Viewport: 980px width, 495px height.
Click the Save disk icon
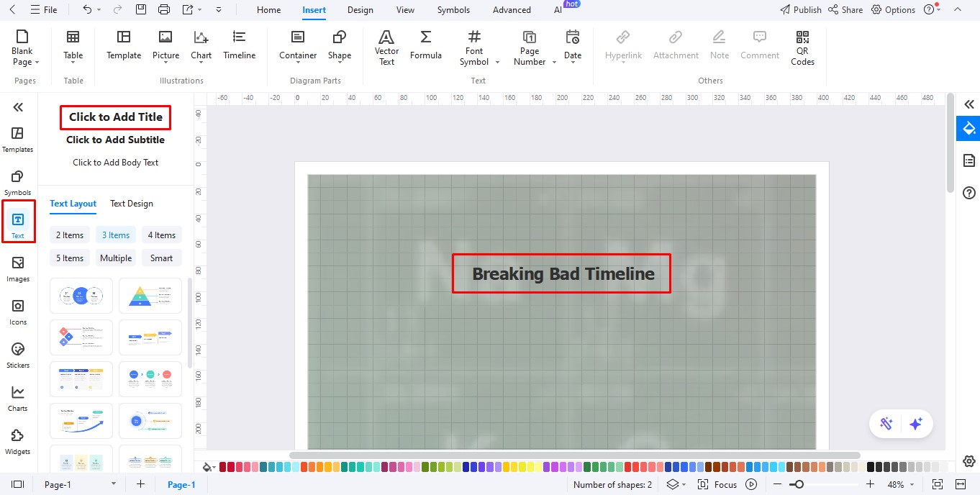click(141, 9)
